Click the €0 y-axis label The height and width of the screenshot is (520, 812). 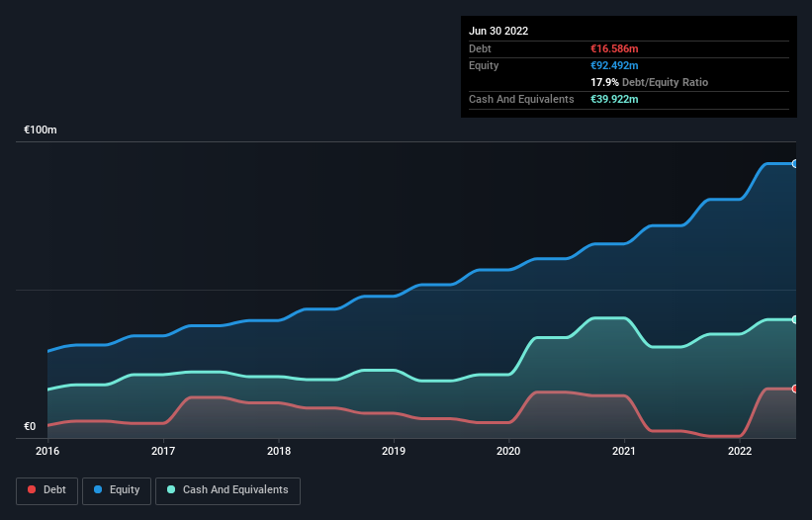(30, 426)
